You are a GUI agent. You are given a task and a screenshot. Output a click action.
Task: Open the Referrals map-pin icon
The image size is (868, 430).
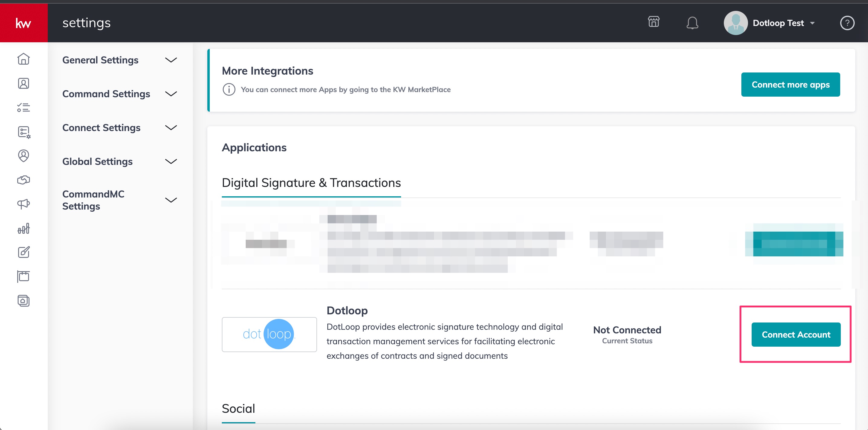pos(24,156)
